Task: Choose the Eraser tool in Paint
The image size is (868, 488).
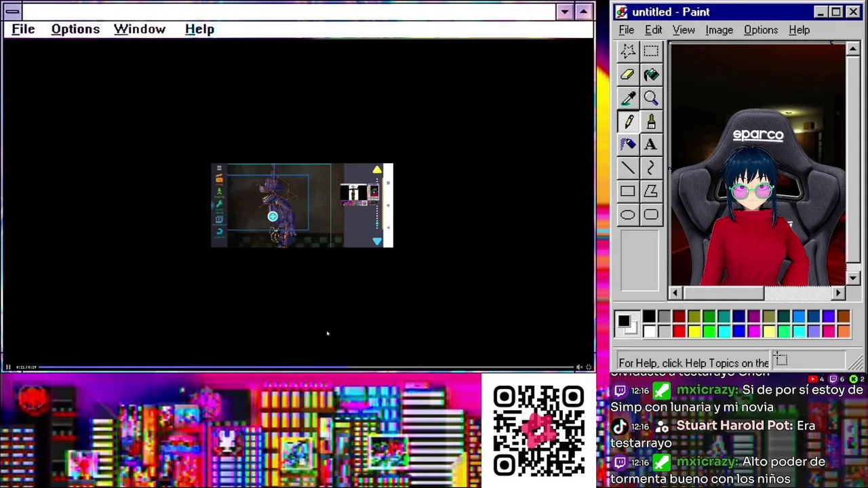Action: 628,75
